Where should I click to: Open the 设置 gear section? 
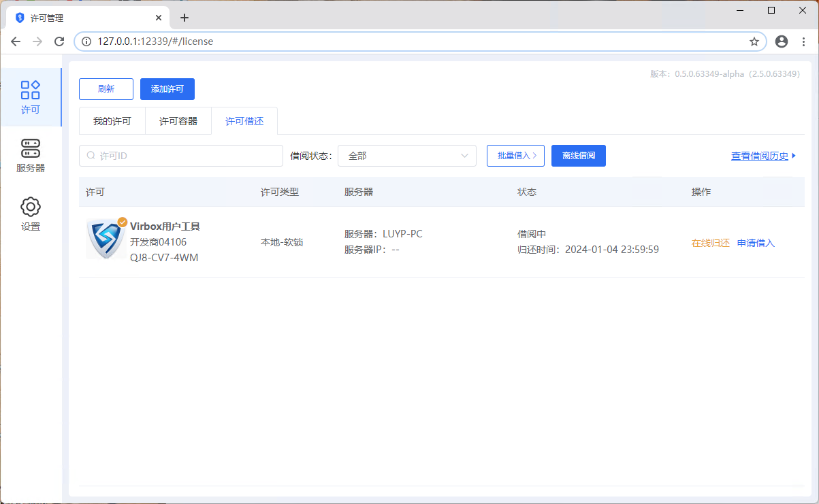(31, 214)
